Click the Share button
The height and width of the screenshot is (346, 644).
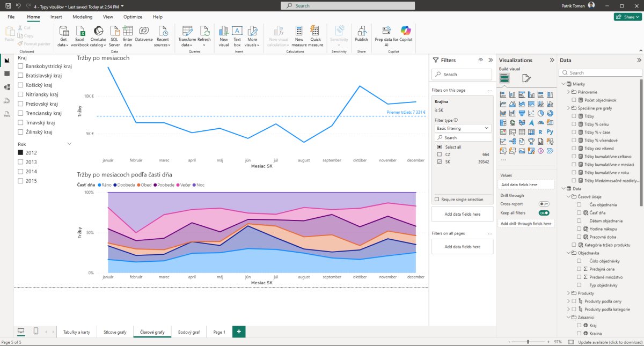click(628, 17)
